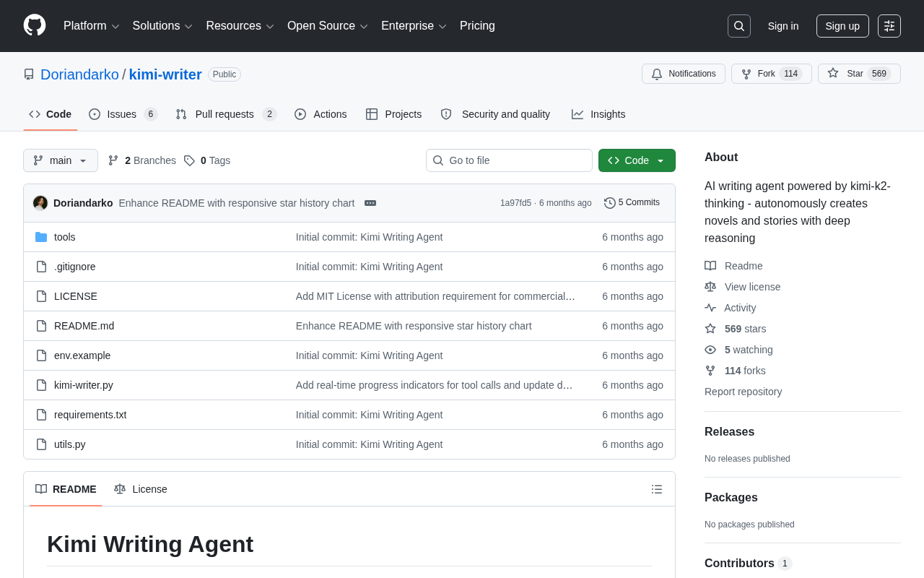The image size is (924, 578).
Task: Expand the Resources menu
Action: [x=240, y=26]
